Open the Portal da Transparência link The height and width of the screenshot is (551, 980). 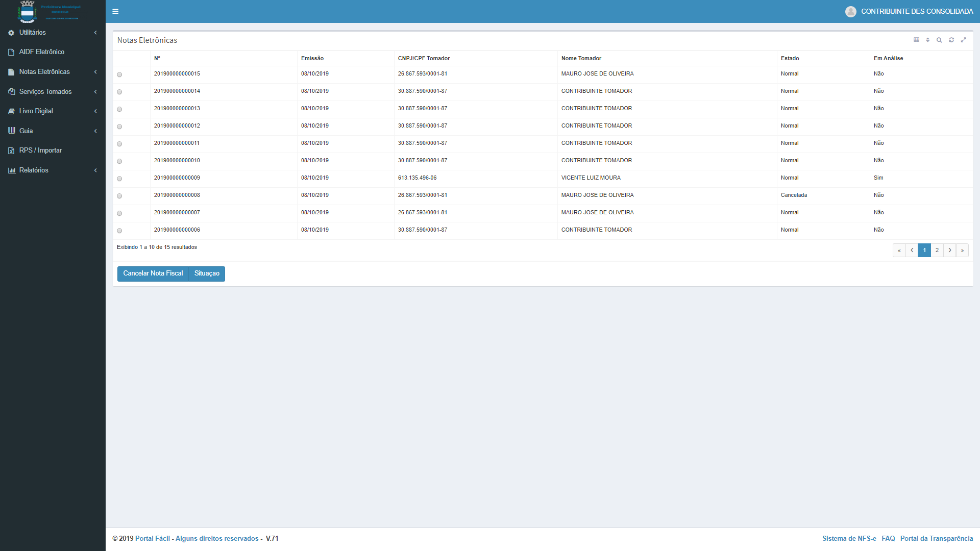click(x=936, y=538)
